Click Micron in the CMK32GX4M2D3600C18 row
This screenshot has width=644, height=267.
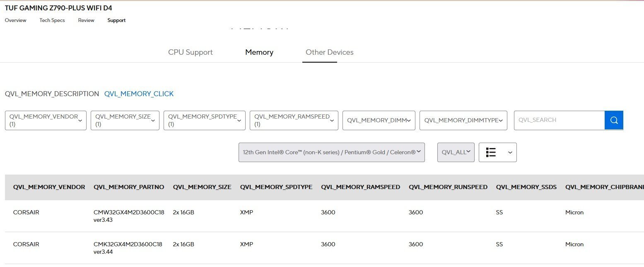pyautogui.click(x=574, y=244)
